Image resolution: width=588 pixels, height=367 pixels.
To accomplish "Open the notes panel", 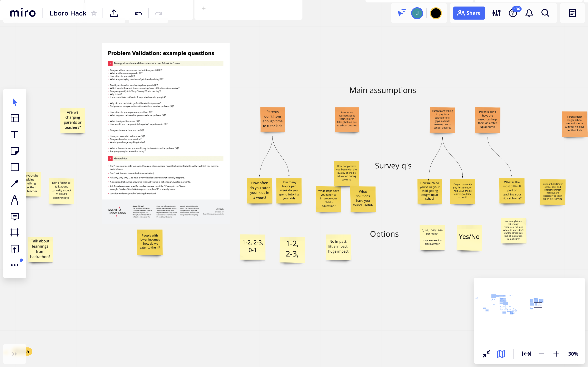I will pyautogui.click(x=572, y=13).
